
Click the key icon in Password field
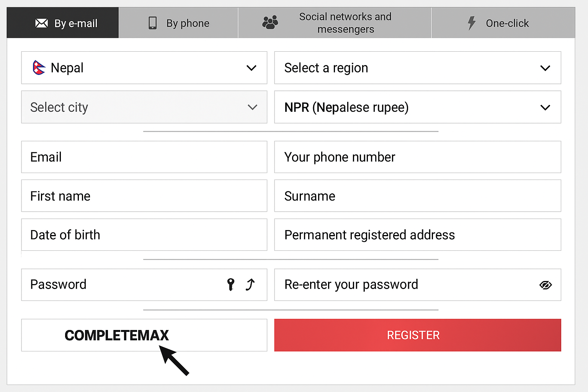[230, 284]
